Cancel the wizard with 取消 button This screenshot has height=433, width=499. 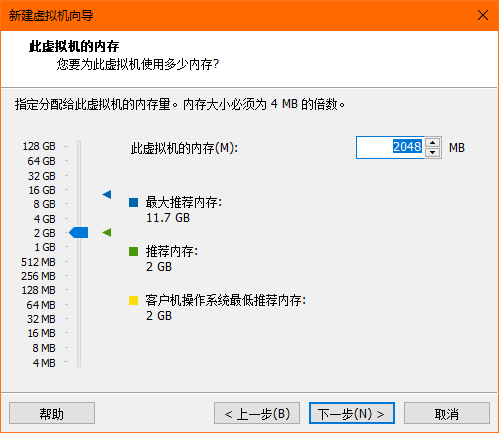(447, 413)
